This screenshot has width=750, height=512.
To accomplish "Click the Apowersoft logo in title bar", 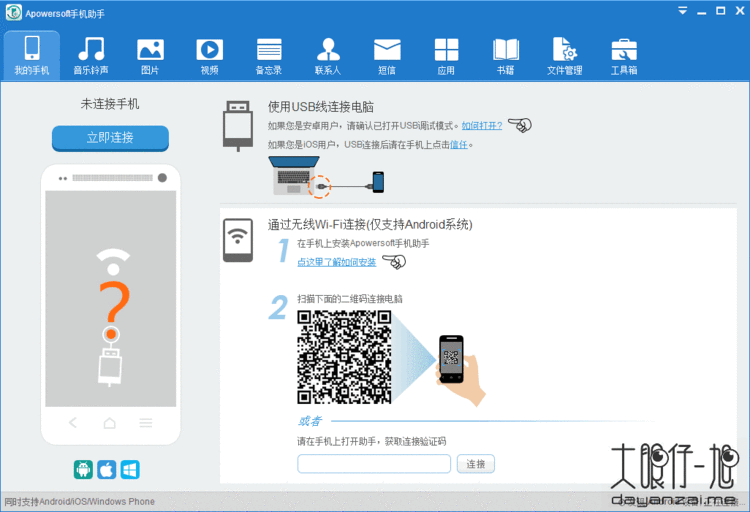I will pos(13,12).
